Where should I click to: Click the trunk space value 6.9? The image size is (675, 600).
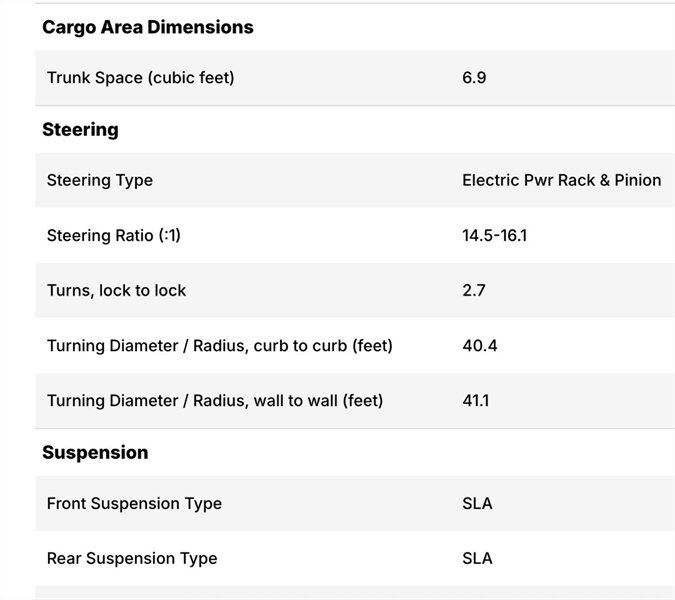474,77
